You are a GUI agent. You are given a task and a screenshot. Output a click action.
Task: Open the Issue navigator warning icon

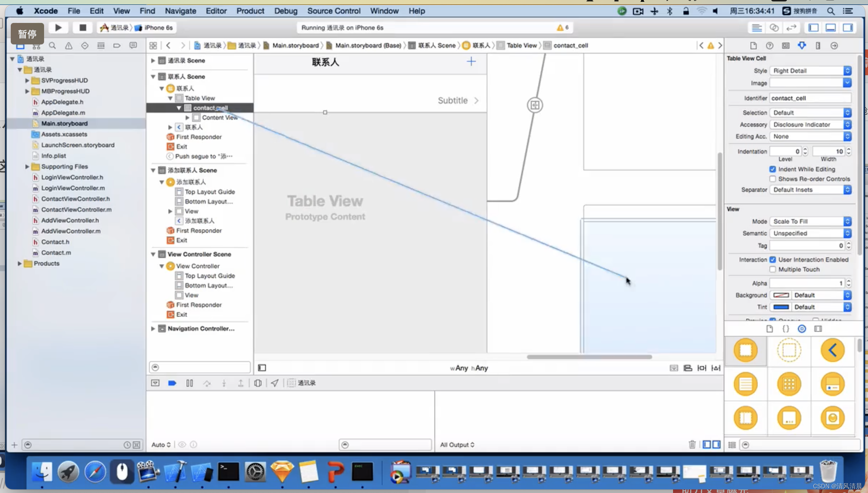coord(68,46)
